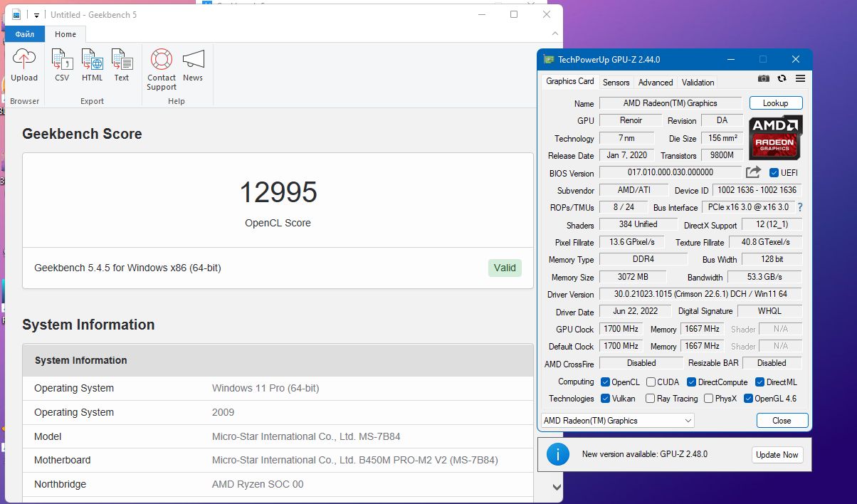Image resolution: width=857 pixels, height=504 pixels.
Task: Toggle the DirectML checkbox
Action: point(759,382)
